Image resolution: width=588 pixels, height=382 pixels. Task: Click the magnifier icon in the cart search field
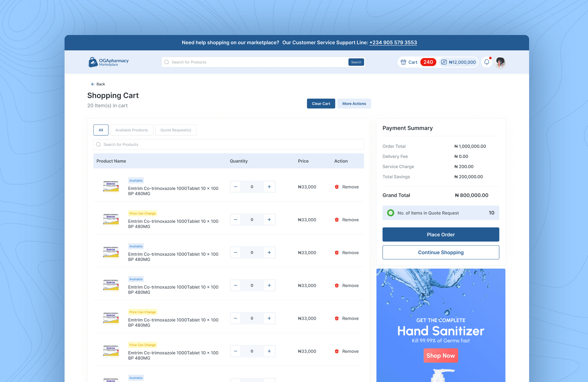pos(98,144)
